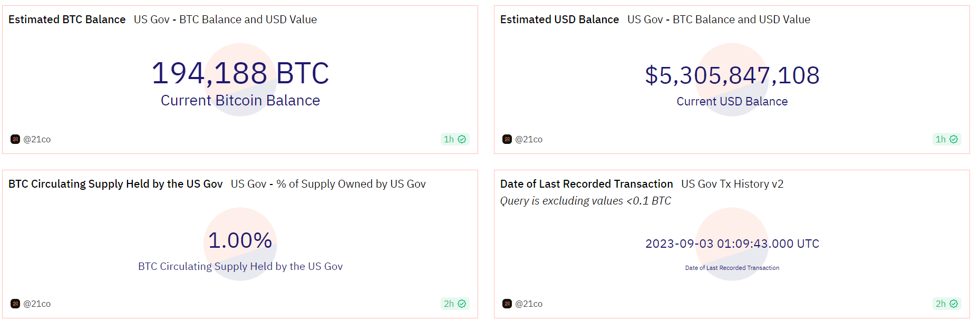Open @21co profile link under Last Recorded Transaction

click(x=529, y=304)
